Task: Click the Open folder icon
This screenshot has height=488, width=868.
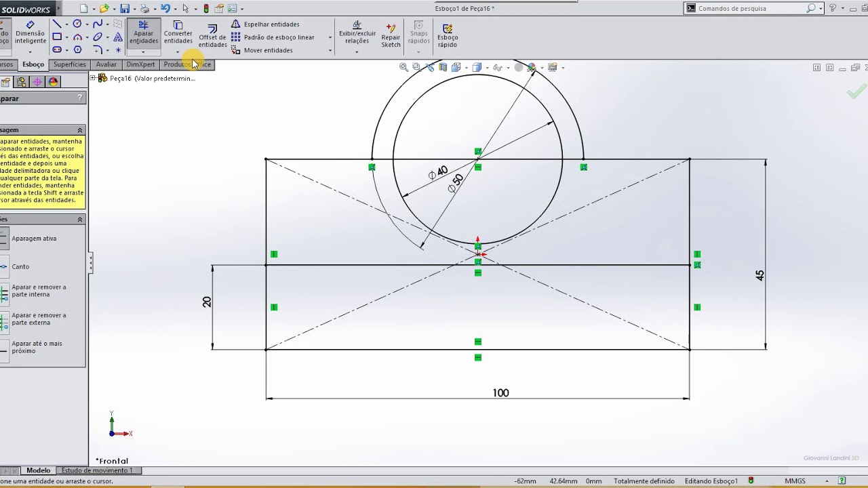Action: (x=104, y=9)
